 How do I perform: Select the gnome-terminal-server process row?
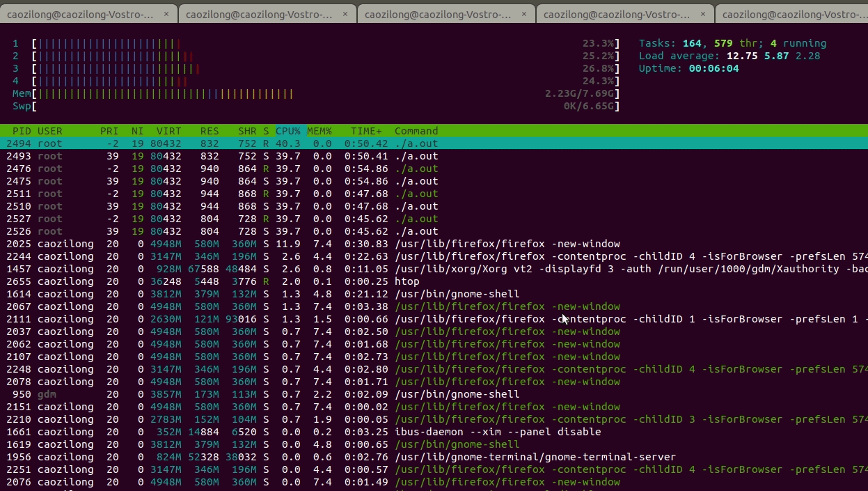(434, 457)
